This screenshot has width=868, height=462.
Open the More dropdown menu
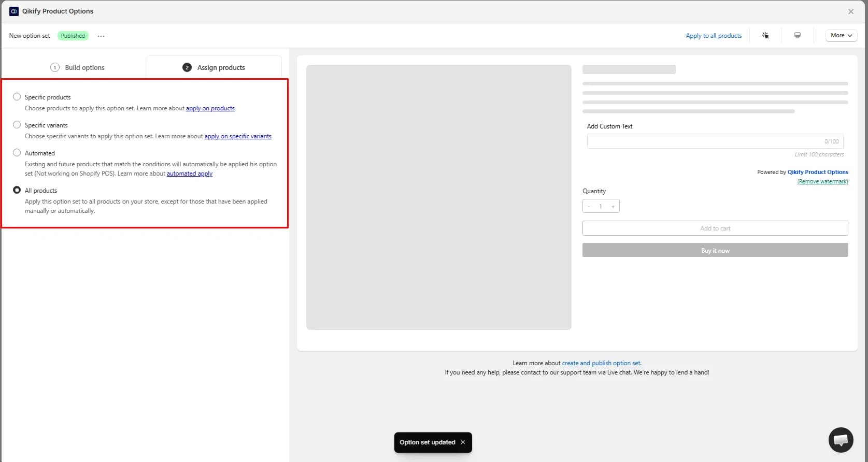point(841,35)
